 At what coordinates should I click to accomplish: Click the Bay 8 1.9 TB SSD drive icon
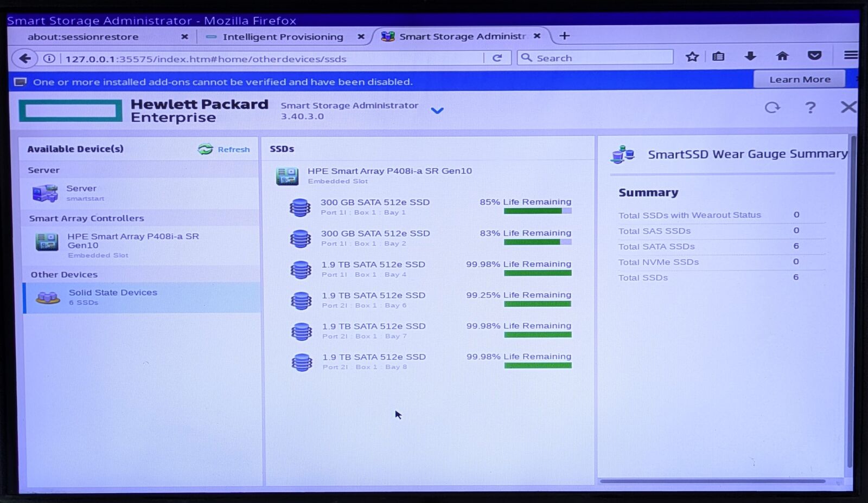coord(302,362)
